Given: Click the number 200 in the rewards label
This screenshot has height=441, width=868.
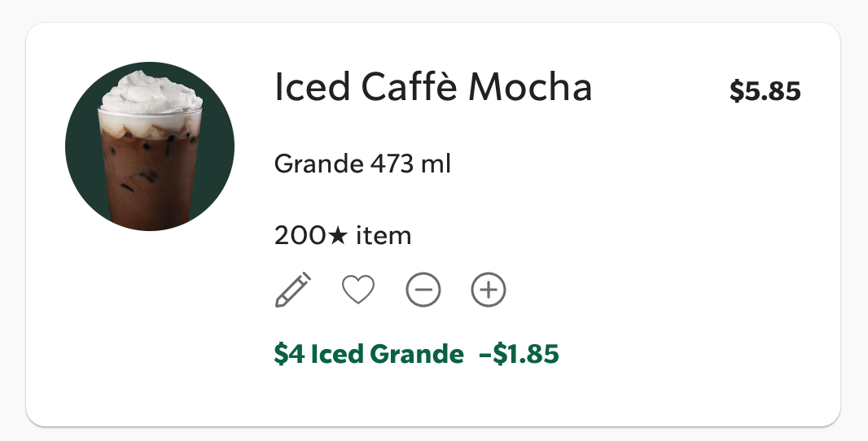Looking at the screenshot, I should coord(300,236).
